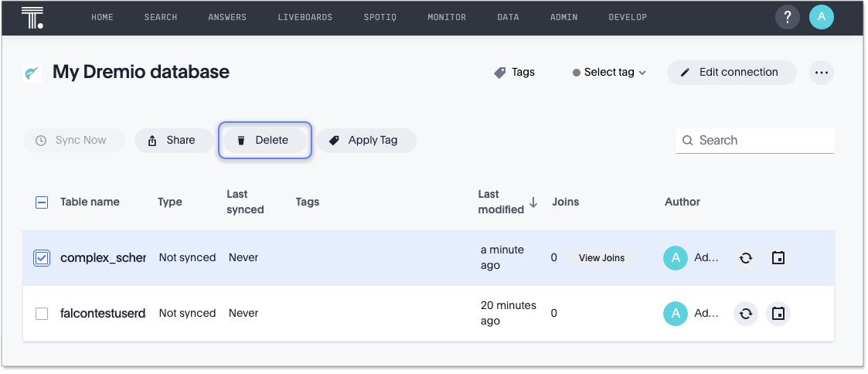The image size is (868, 374).
Task: Click the ThoughtSpot logo icon
Action: point(32,17)
